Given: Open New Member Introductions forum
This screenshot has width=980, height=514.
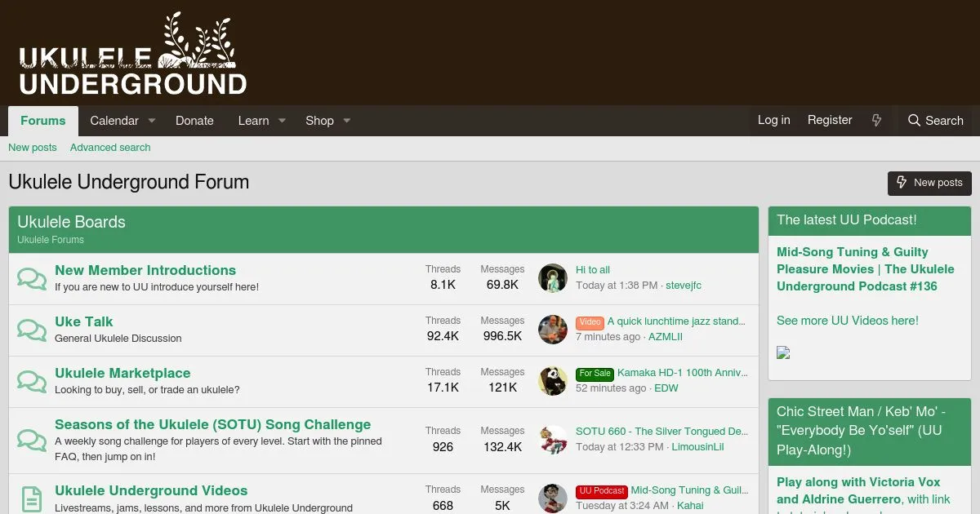Looking at the screenshot, I should pos(145,270).
